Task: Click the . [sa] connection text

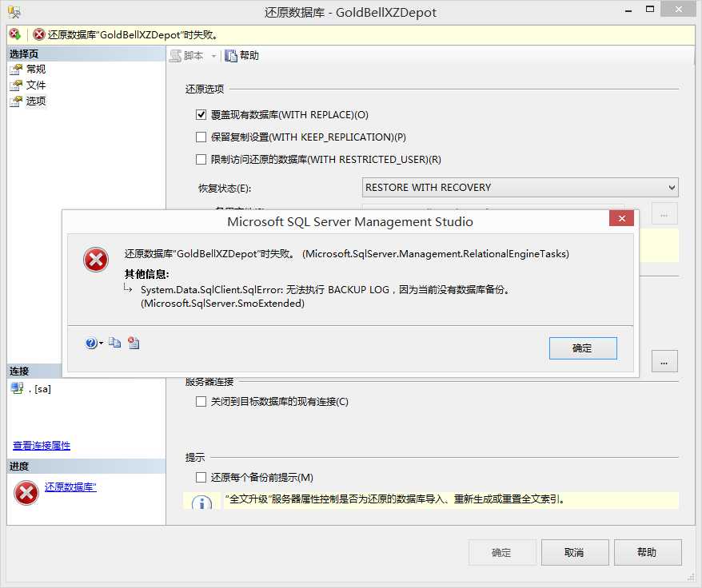Action: 39,389
